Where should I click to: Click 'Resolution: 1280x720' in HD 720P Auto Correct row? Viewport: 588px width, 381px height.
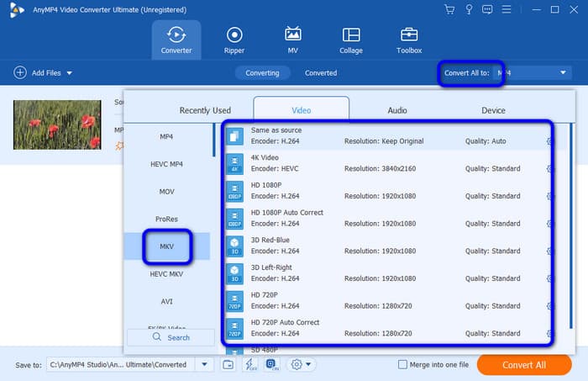378,333
